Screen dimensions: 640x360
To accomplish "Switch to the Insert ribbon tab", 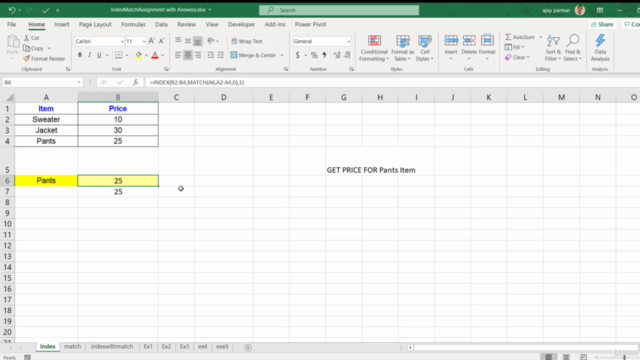I will click(62, 24).
